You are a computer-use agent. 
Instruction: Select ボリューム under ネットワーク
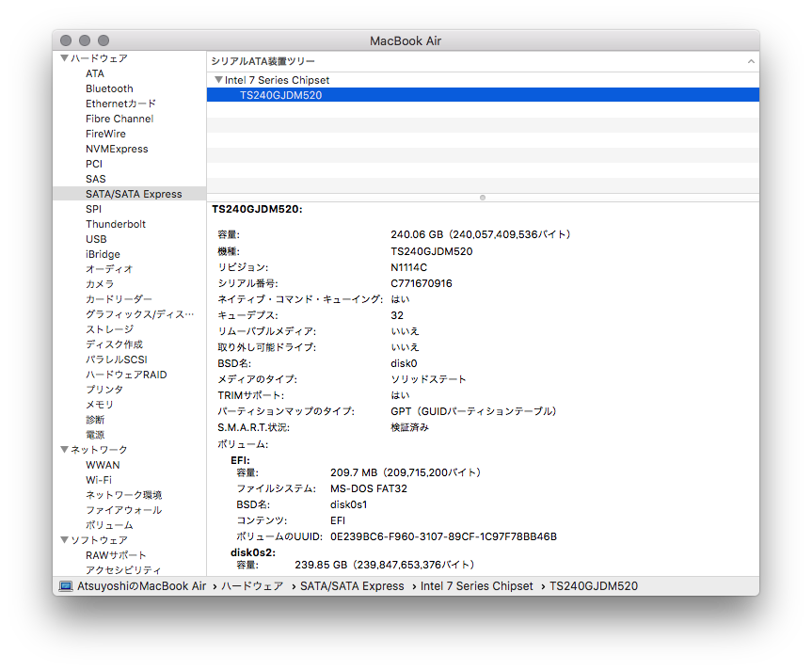109,525
